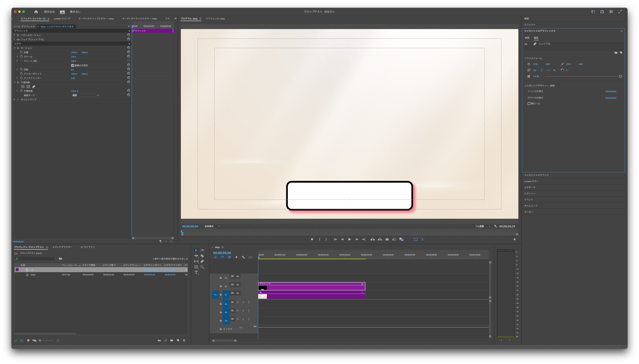This screenshot has width=639, height=364.
Task: Select the Type (T) tool
Action: [x=196, y=273]
